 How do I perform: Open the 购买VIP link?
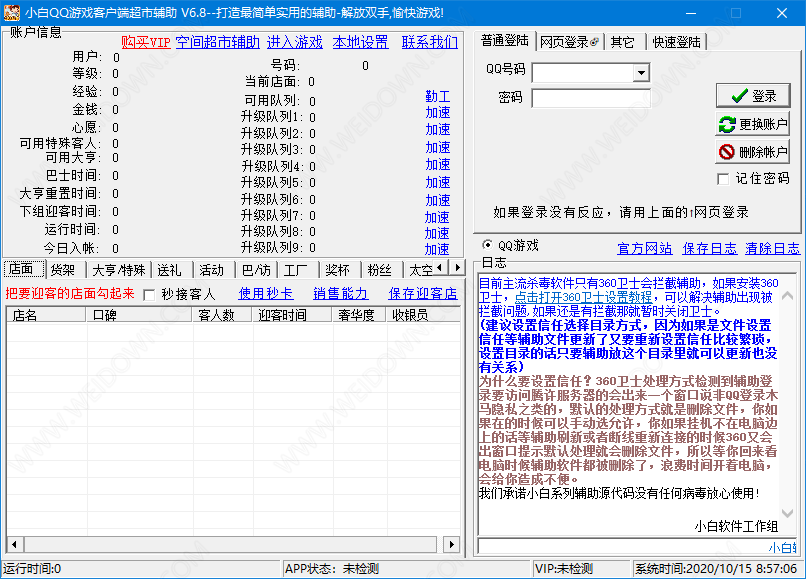(146, 42)
